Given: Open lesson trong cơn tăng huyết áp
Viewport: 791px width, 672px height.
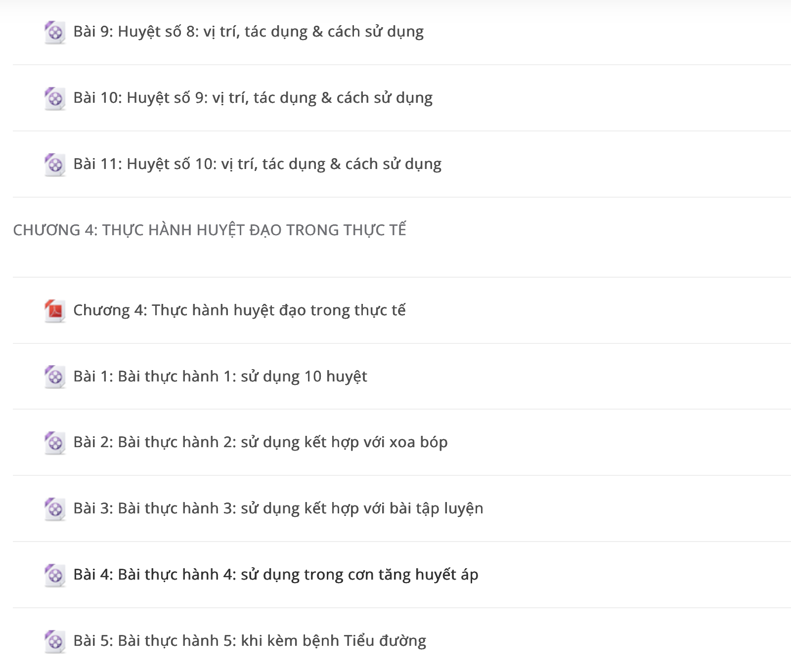Looking at the screenshot, I should point(276,575).
